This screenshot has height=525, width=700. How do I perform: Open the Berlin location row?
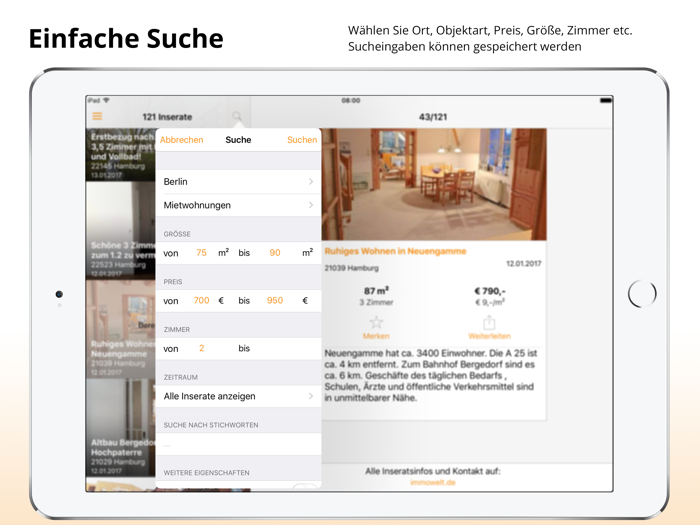tap(238, 182)
